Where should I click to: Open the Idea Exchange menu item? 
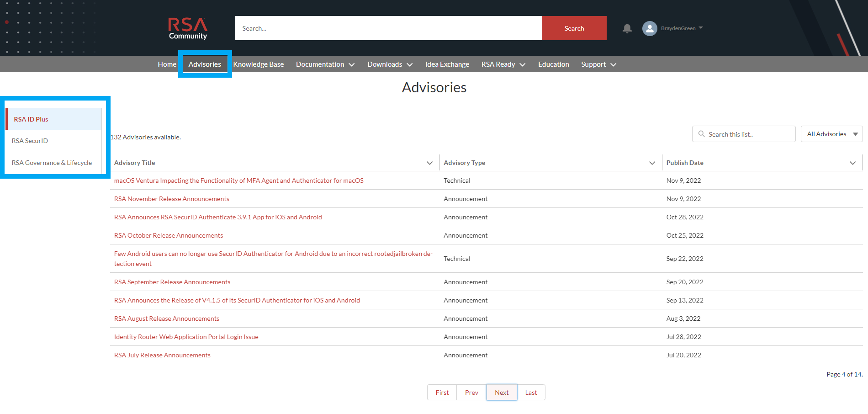(x=447, y=64)
